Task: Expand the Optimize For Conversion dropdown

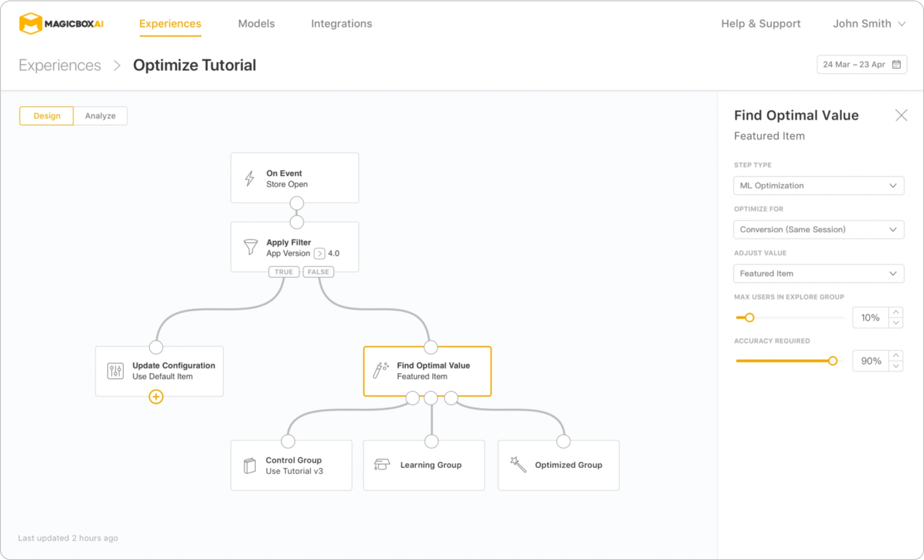Action: click(x=818, y=229)
